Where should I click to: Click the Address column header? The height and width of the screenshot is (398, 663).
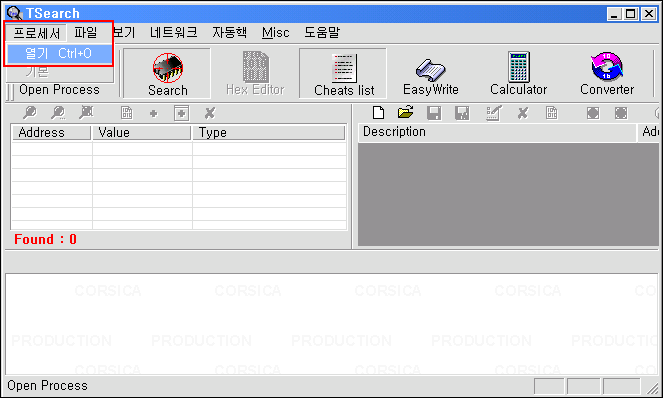click(x=51, y=132)
